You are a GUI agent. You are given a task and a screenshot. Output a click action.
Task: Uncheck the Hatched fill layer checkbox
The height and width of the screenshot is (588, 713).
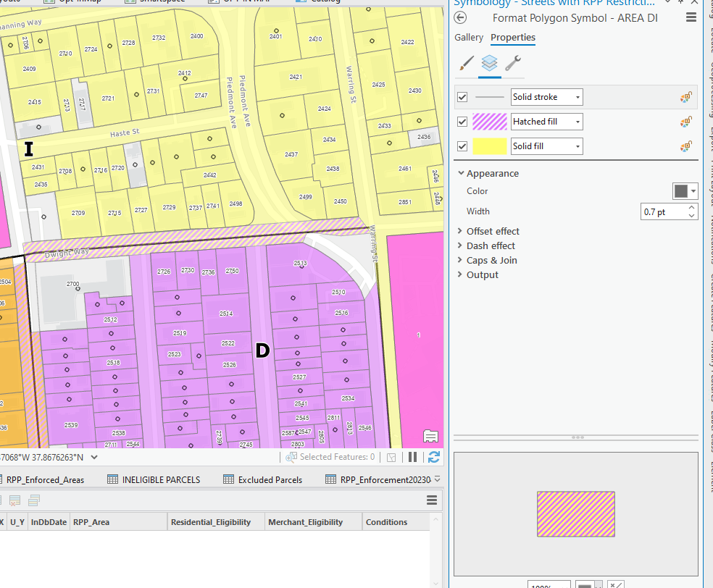[x=462, y=122]
